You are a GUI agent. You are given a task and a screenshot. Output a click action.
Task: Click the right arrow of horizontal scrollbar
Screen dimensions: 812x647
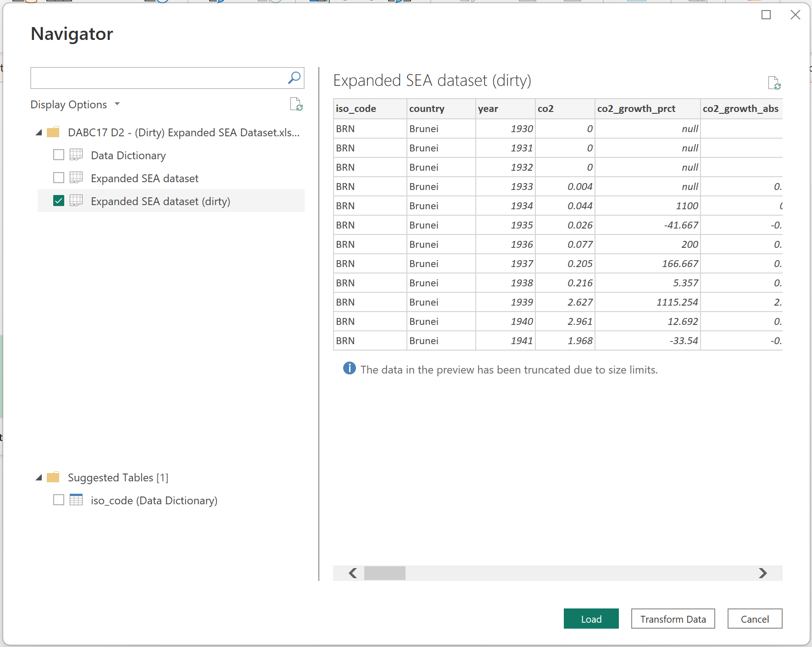click(x=762, y=573)
